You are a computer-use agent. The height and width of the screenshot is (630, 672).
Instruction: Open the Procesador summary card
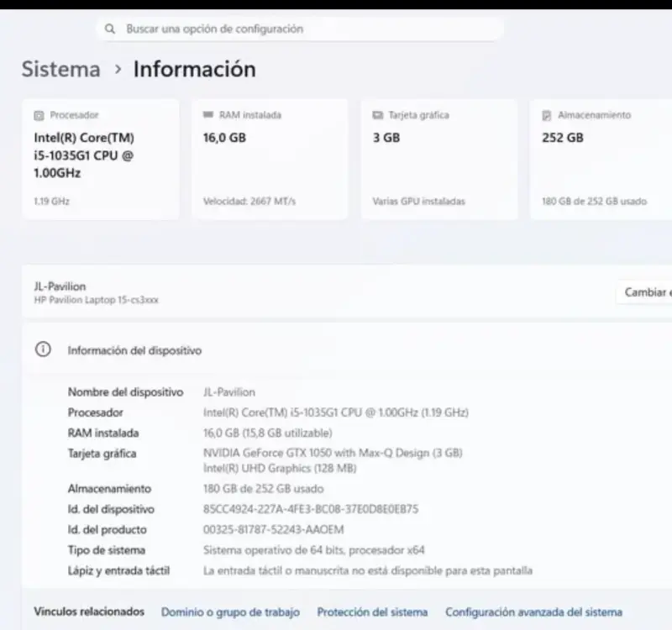click(x=101, y=160)
